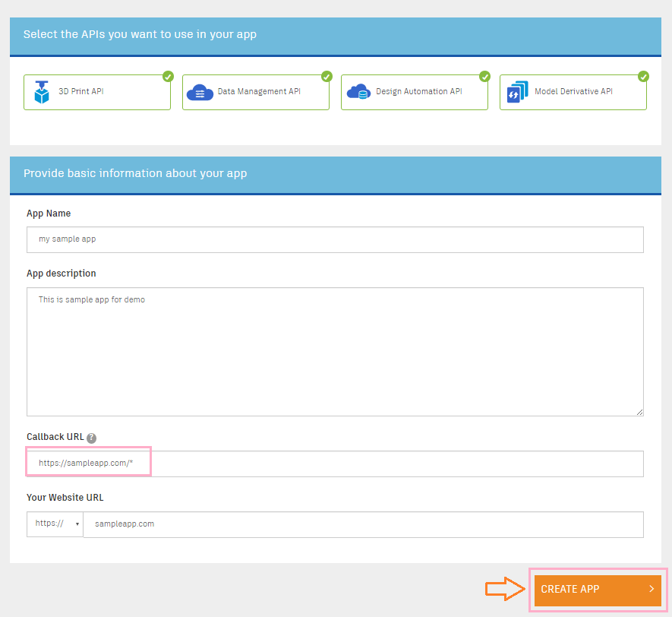
Task: Select the Your Website URL input box
Action: click(x=363, y=524)
